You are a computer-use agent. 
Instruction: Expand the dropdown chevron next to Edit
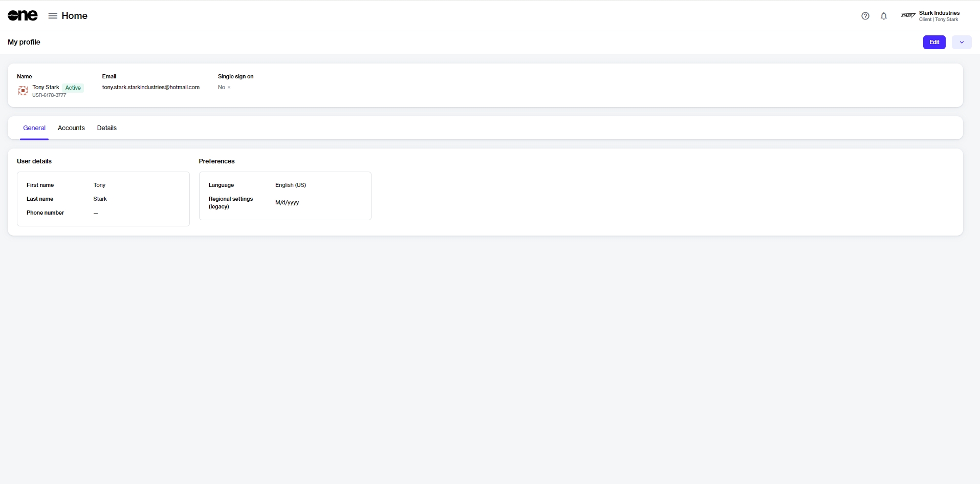(961, 43)
